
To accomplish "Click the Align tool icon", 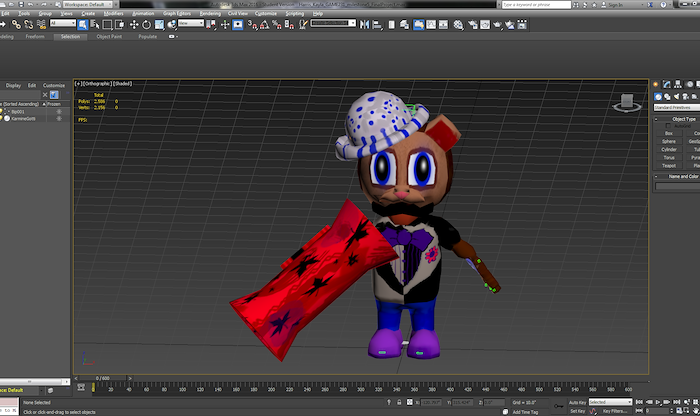I will click(x=377, y=25).
